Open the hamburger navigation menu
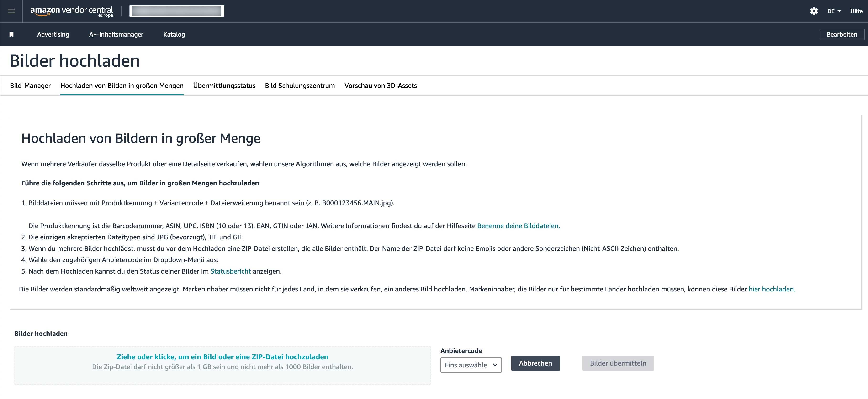 pyautogui.click(x=11, y=11)
